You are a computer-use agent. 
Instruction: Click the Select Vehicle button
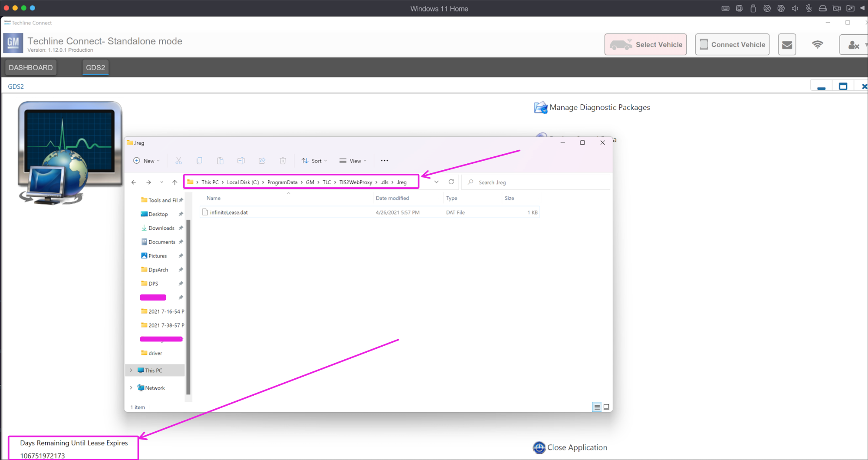pyautogui.click(x=645, y=44)
